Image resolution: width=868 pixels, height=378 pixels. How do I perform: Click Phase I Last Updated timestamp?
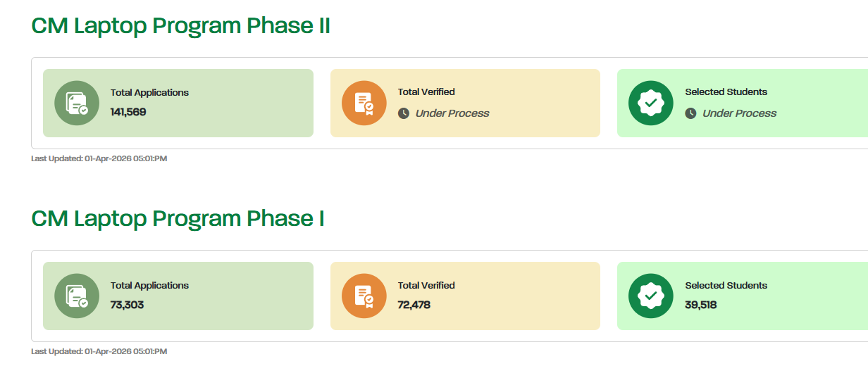(99, 351)
